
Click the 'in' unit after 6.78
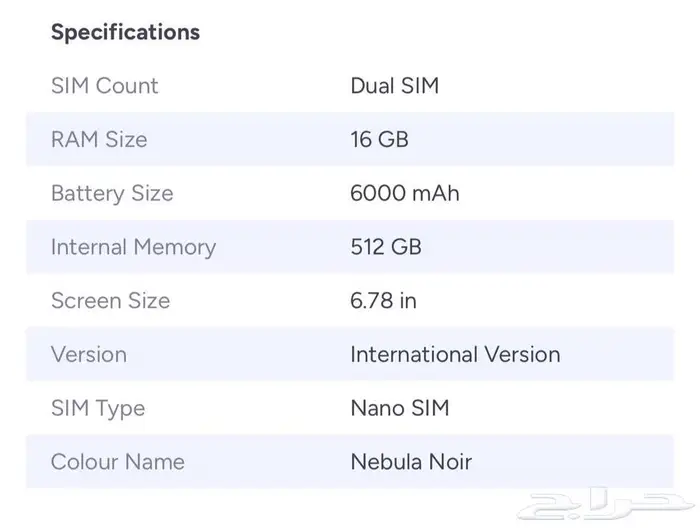tap(407, 301)
